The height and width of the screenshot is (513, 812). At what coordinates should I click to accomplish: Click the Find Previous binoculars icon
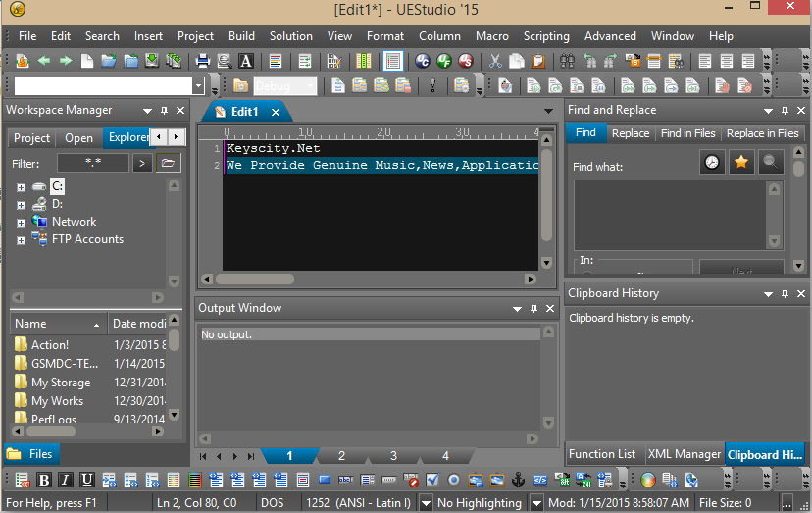589,61
